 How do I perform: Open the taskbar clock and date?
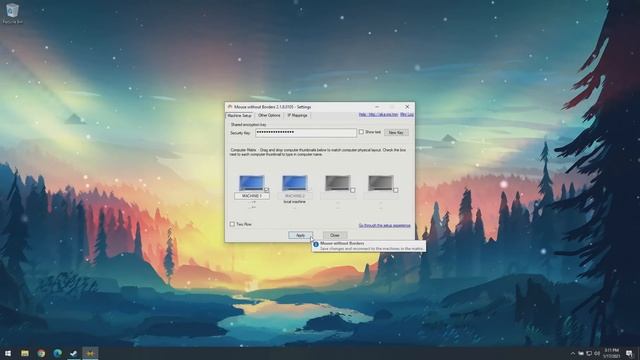[612, 353]
